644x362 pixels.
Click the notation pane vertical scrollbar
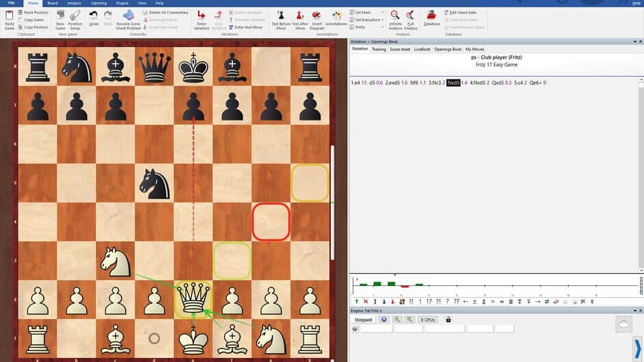[641, 174]
